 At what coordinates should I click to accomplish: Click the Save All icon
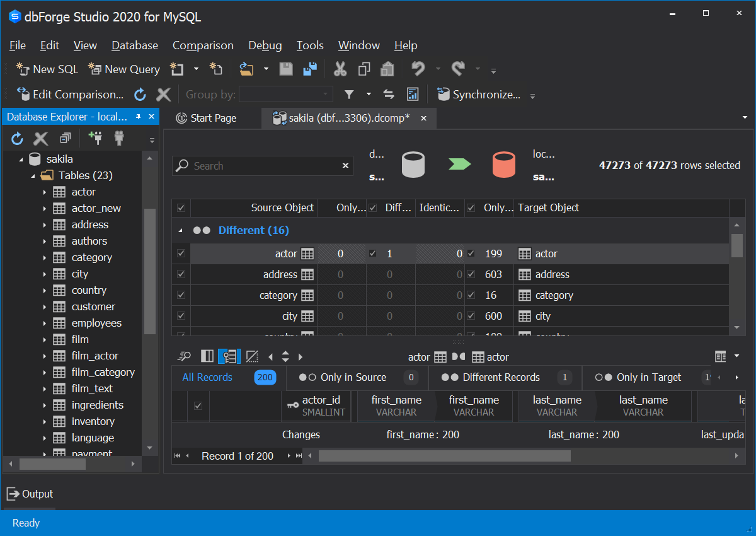coord(310,69)
